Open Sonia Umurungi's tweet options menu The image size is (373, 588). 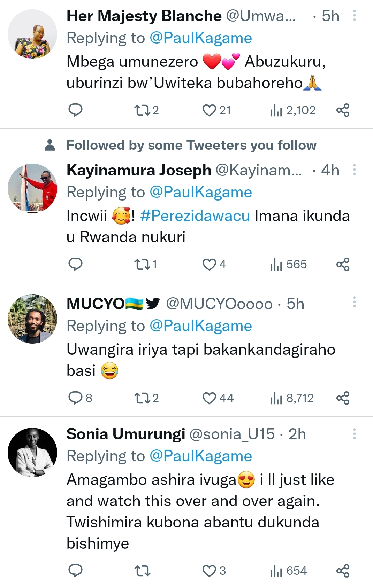[x=355, y=434]
